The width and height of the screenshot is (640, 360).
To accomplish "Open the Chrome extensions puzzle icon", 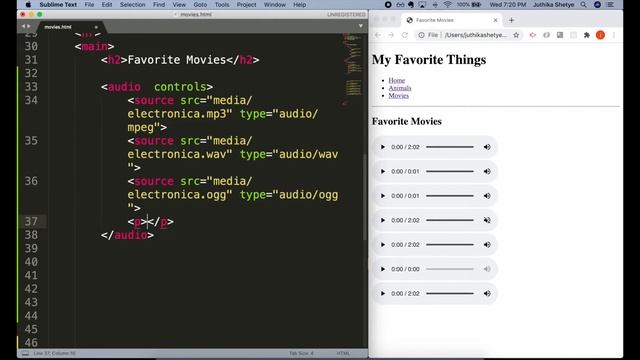I will (587, 35).
